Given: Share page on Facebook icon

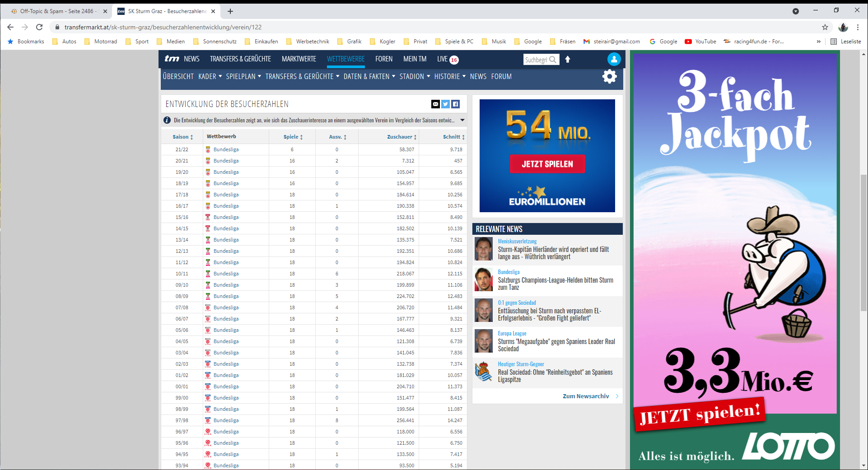Looking at the screenshot, I should (x=455, y=104).
